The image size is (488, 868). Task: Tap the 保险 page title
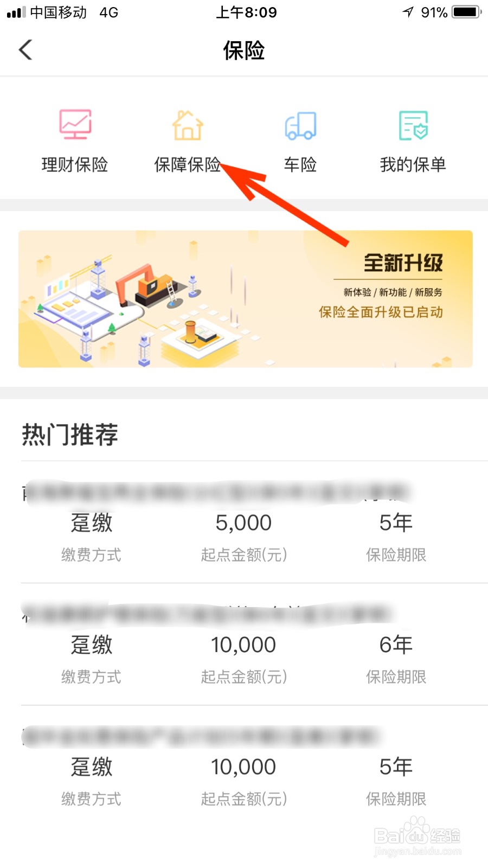pos(244,50)
